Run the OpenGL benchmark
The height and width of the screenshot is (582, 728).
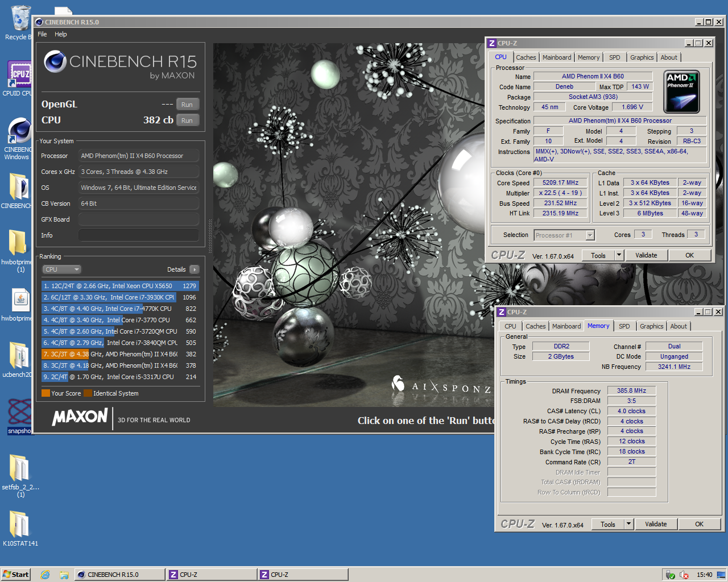click(x=187, y=105)
